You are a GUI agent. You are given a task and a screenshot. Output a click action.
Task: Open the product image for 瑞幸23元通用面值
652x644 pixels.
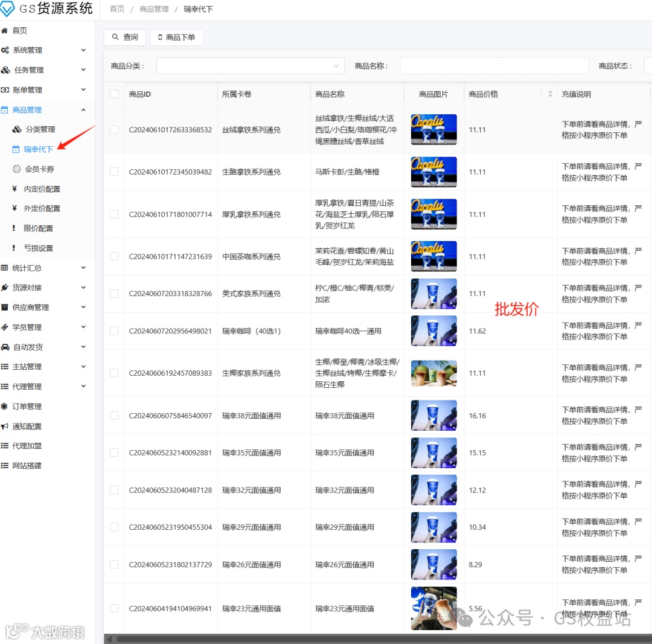point(433,608)
